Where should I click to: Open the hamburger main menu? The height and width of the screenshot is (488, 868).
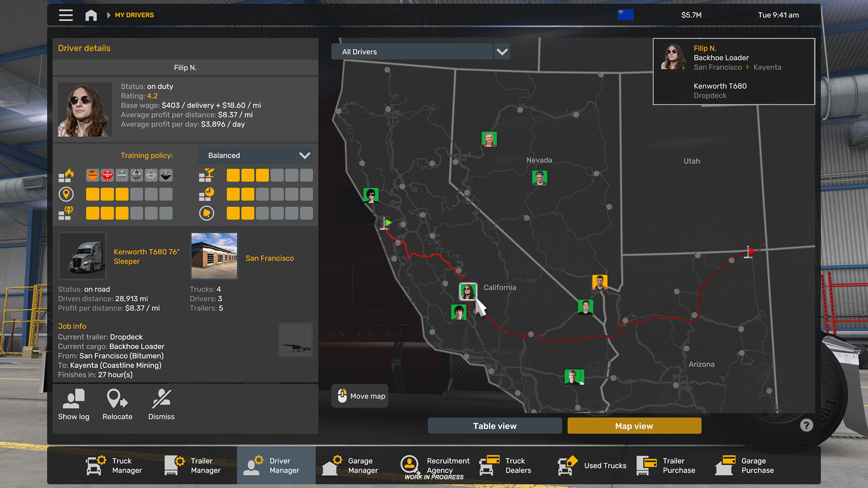[x=66, y=15]
